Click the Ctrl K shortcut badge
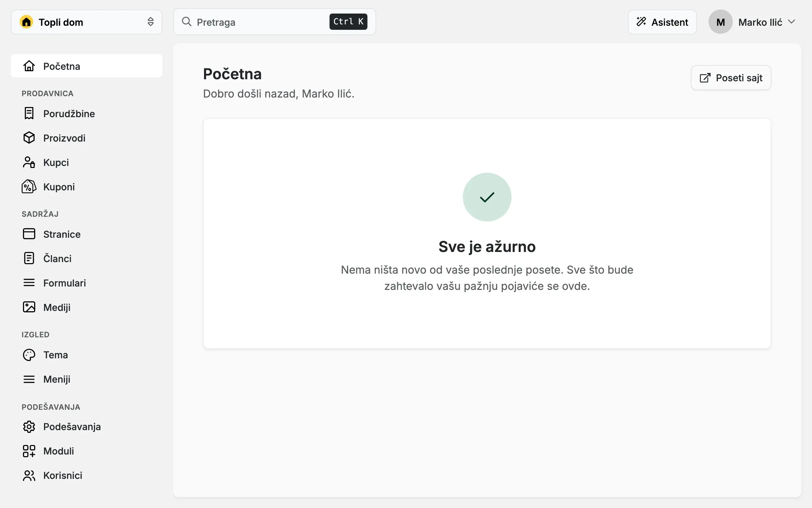This screenshot has height=508, width=812. tap(348, 22)
